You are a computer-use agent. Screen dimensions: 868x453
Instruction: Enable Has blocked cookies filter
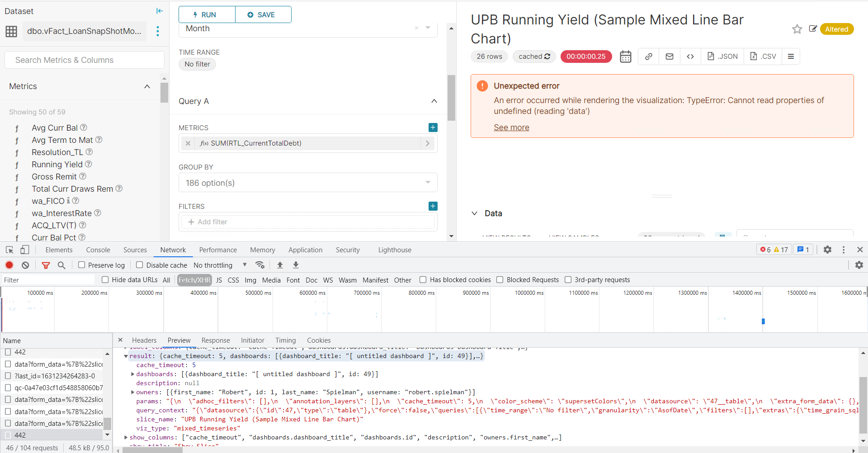click(x=423, y=279)
